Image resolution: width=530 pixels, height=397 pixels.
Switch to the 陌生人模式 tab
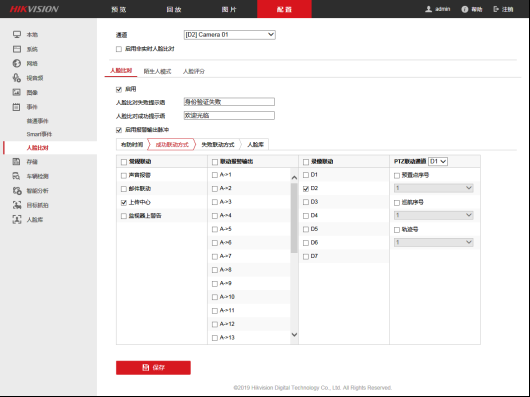click(x=158, y=71)
